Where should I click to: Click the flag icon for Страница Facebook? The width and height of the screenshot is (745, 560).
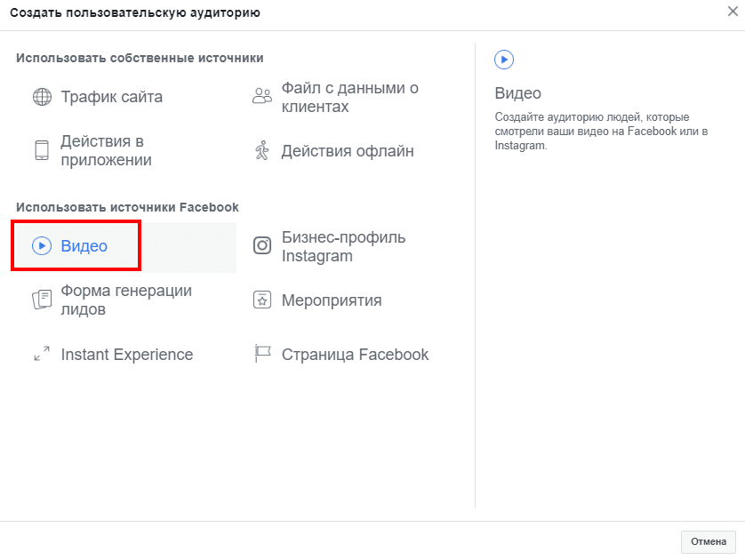tap(262, 354)
